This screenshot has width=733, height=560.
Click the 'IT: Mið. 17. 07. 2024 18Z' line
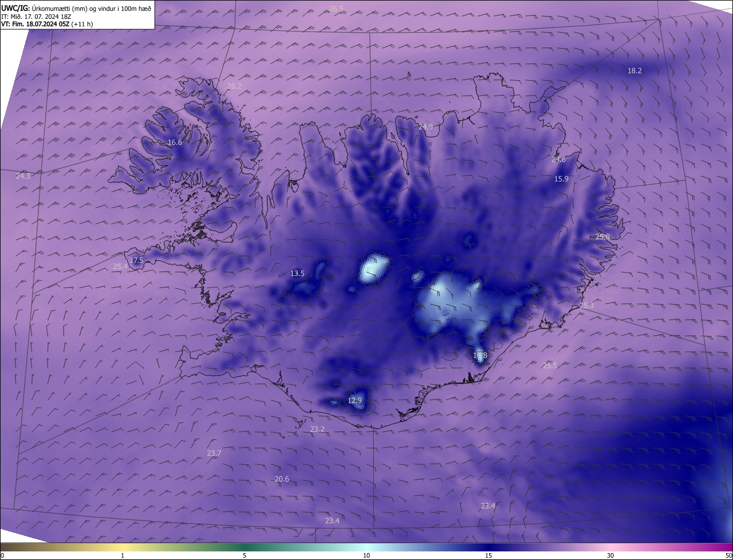click(x=37, y=17)
